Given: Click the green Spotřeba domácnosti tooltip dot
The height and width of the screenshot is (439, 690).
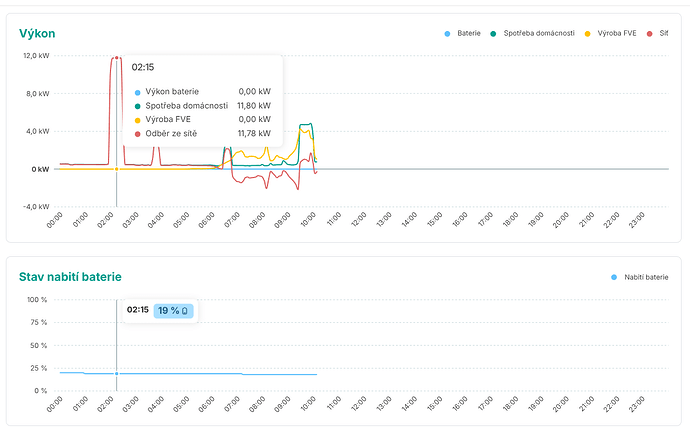Looking at the screenshot, I should point(137,106).
